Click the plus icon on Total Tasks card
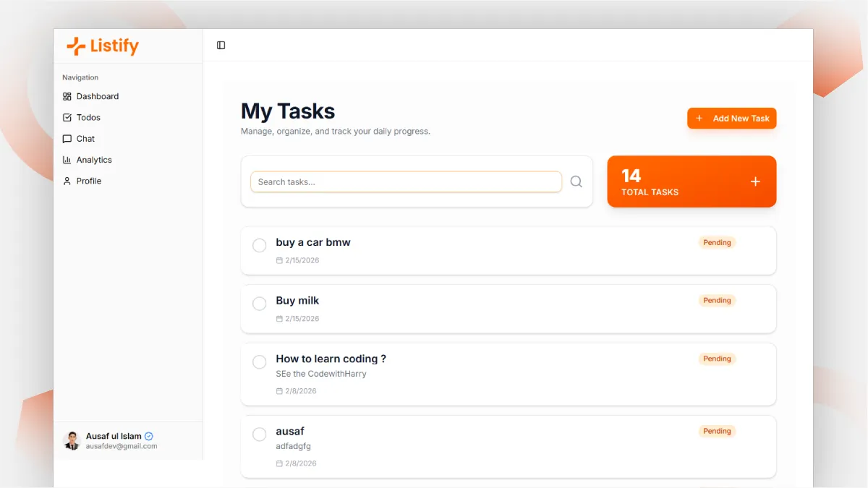 pyautogui.click(x=755, y=181)
